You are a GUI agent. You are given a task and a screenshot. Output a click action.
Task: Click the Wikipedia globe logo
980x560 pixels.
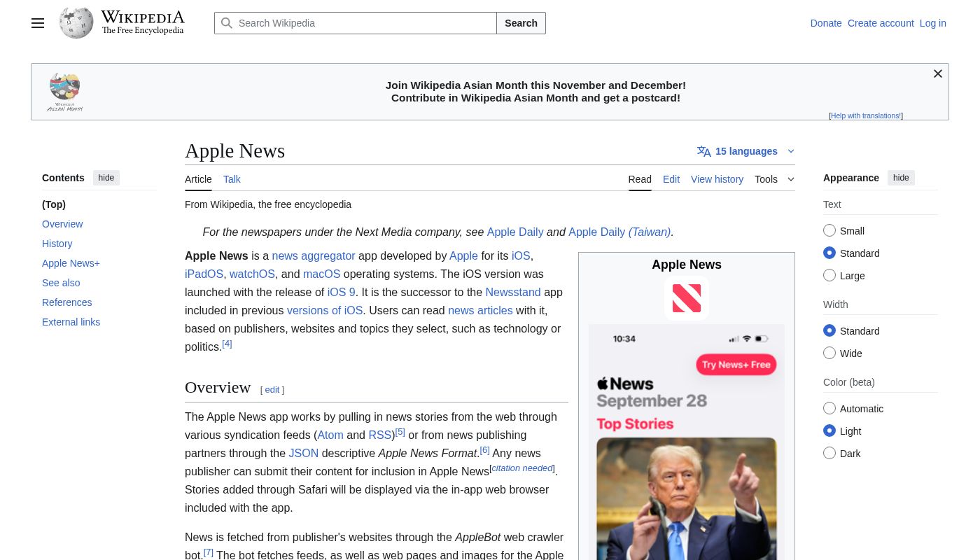[x=76, y=23]
